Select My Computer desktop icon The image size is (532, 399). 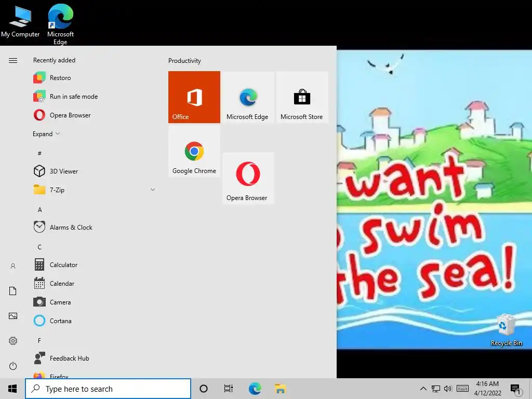pos(20,22)
